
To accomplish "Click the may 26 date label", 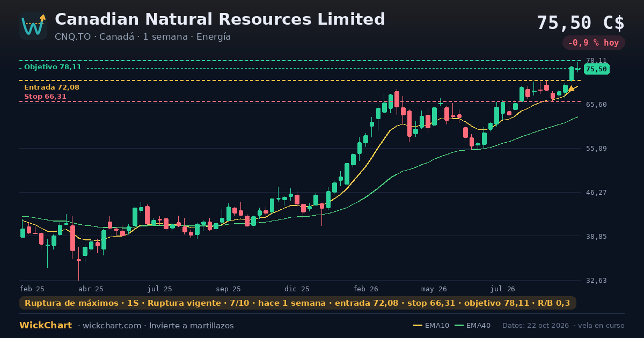I will pos(434,289).
